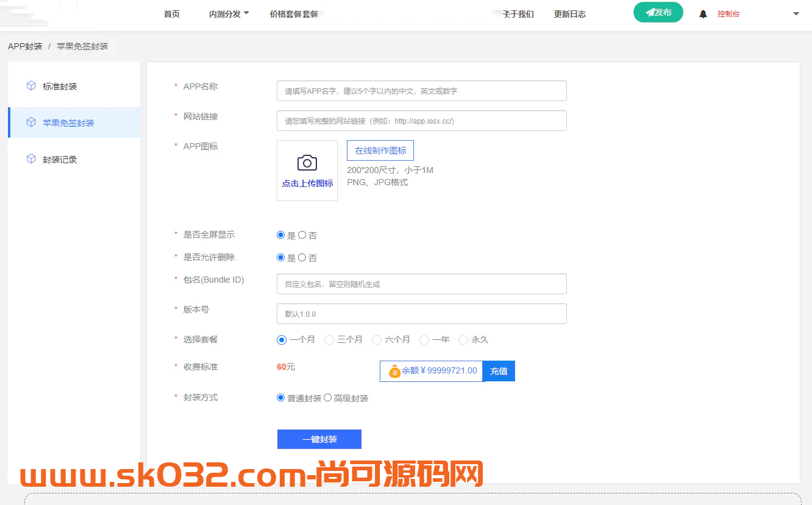The image size is (812, 505).
Task: Choose the 一个月 plan
Action: 282,340
